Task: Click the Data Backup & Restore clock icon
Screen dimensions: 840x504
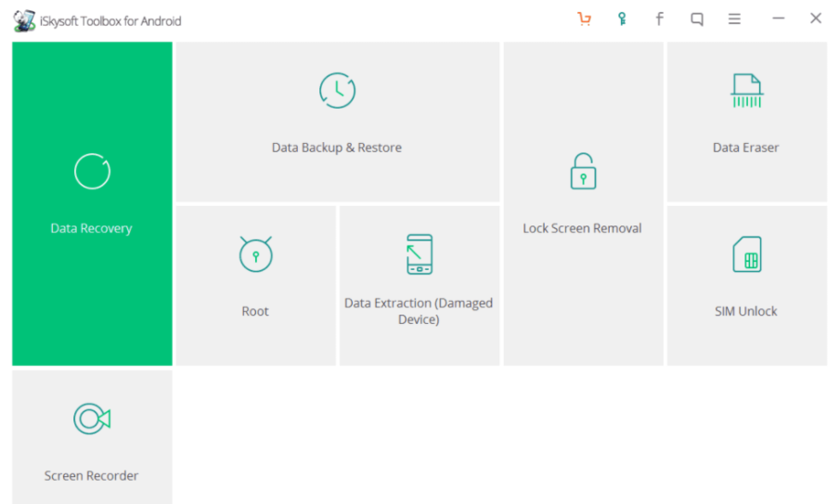Action: click(337, 90)
